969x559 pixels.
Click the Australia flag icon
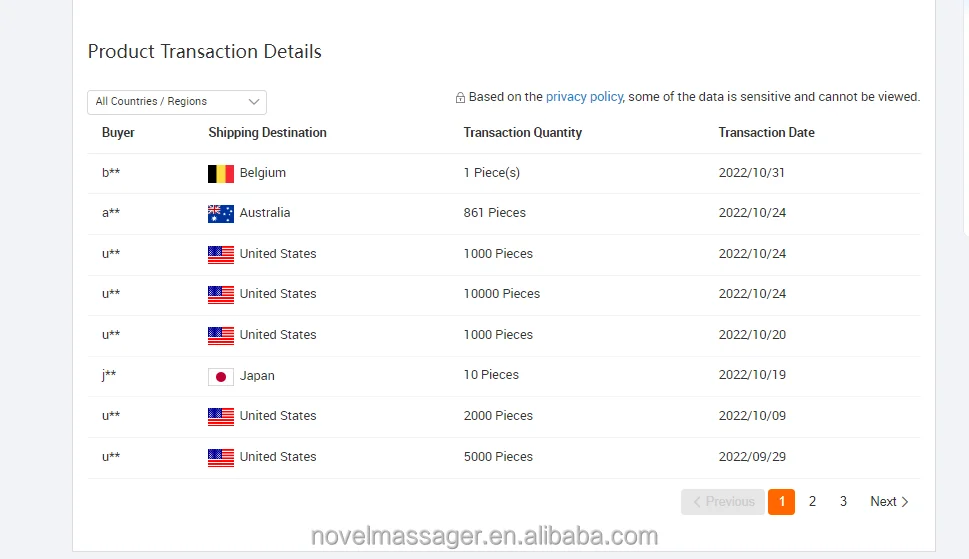coord(220,213)
